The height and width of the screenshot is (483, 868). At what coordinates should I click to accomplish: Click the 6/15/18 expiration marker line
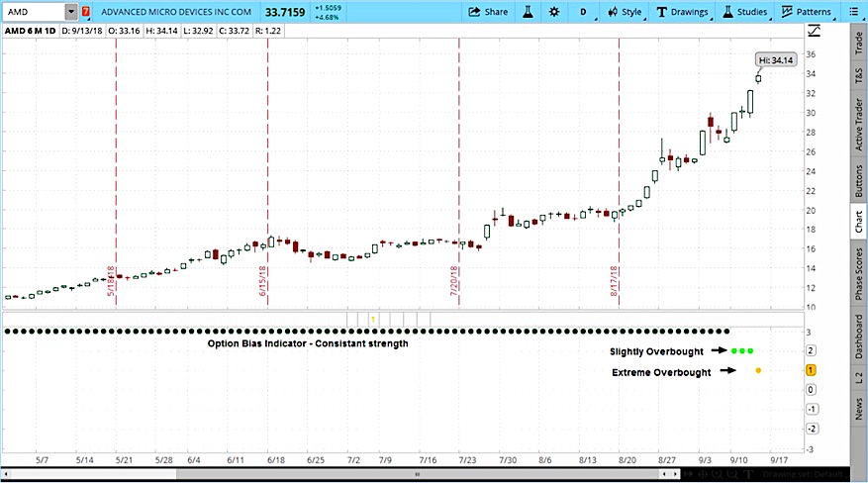(267, 172)
